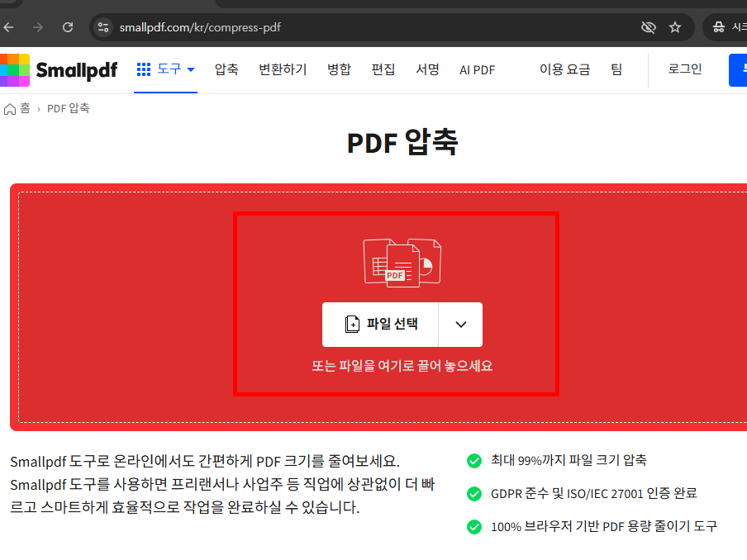Click the crossed-out eye icon in address bar
This screenshot has height=560, width=747.
tap(648, 26)
